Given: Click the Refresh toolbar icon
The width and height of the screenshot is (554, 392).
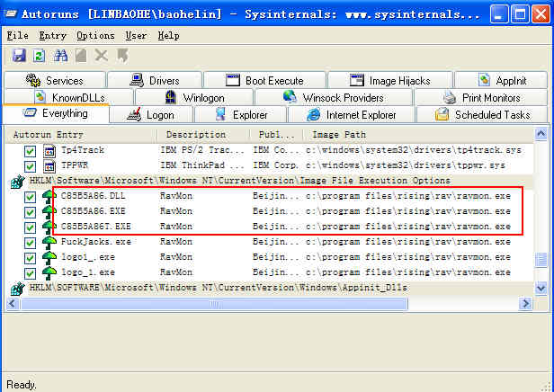Looking at the screenshot, I should coord(39,56).
